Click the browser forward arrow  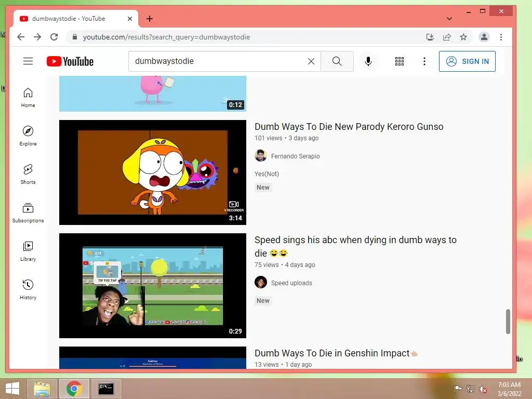click(37, 37)
